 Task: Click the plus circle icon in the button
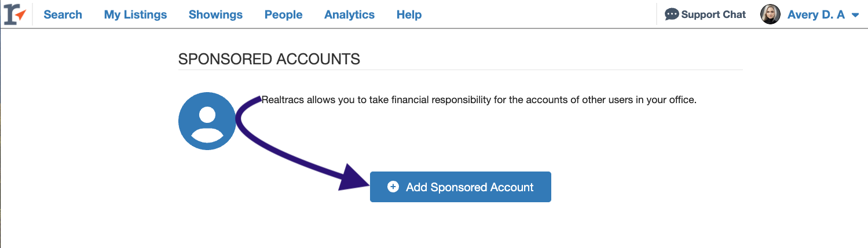coord(393,187)
